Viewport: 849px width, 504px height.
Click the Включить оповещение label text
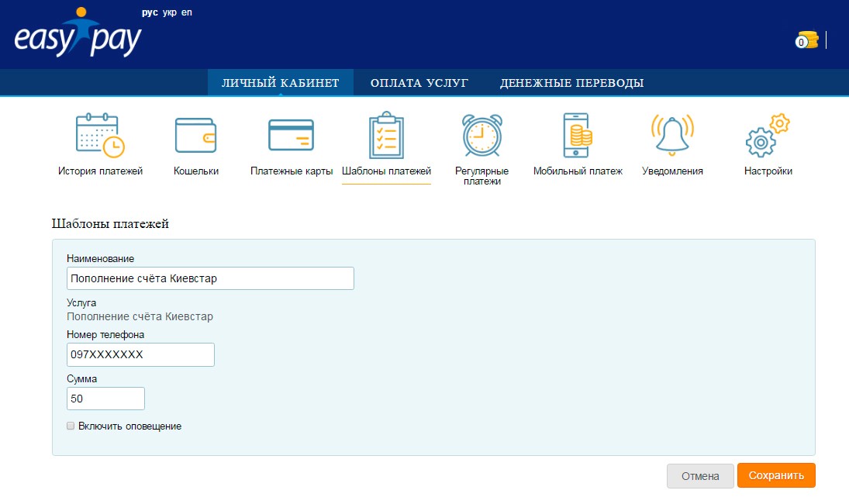tap(130, 426)
